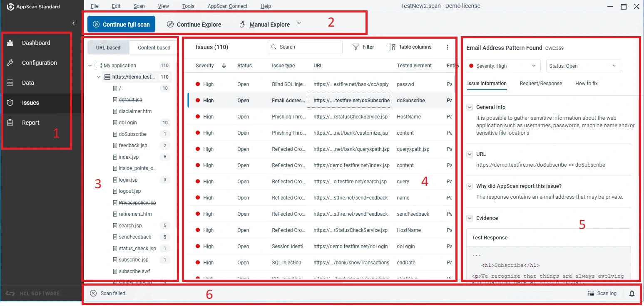644x308 pixels.
Task: Click the notification bell in the status bar
Action: click(x=632, y=293)
